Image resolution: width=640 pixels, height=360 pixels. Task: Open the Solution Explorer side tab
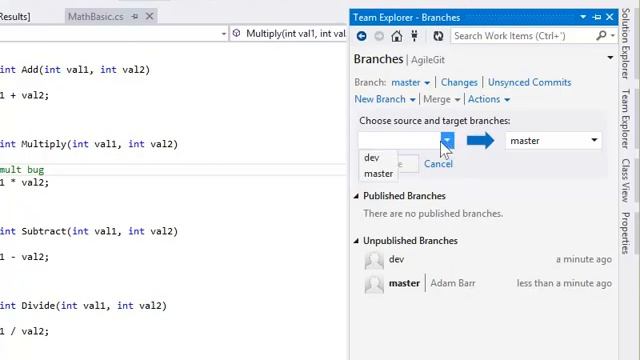(625, 43)
